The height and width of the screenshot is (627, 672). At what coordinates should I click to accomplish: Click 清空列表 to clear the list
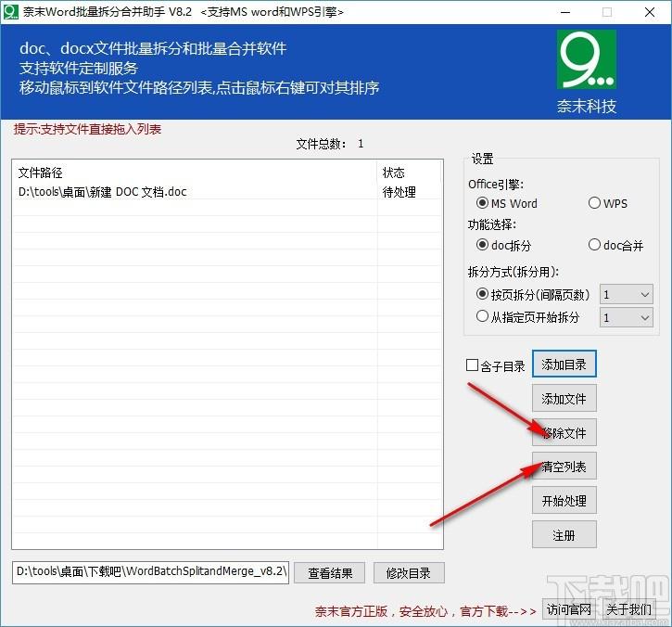coord(564,467)
